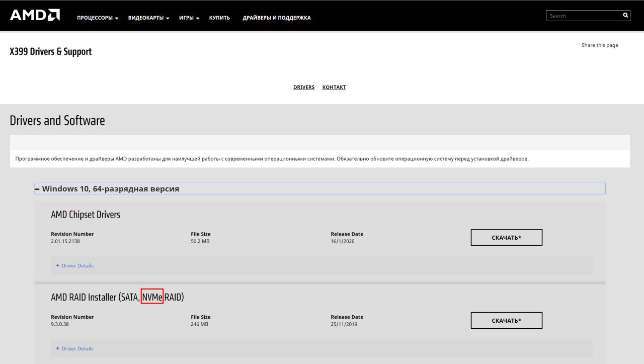Open the Процессоры dropdown menu
The height and width of the screenshot is (364, 644).
[98, 18]
